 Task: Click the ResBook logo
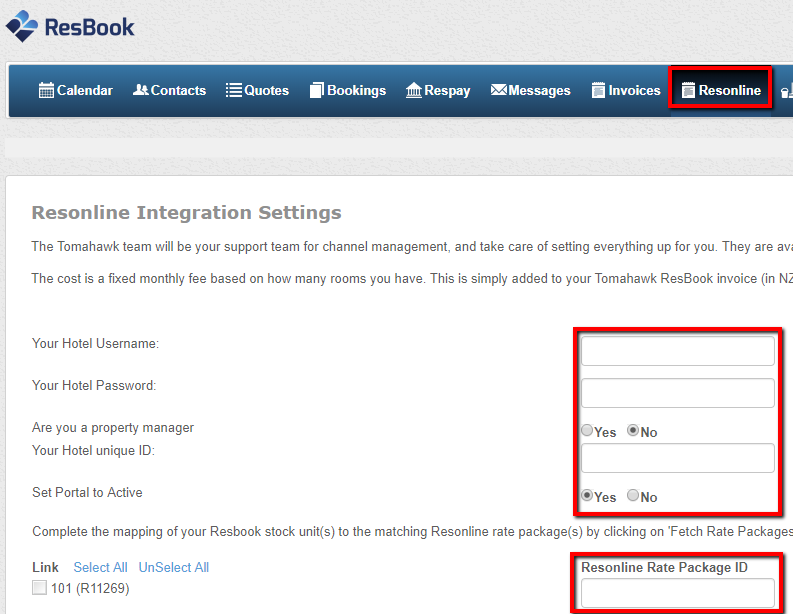click(x=70, y=26)
